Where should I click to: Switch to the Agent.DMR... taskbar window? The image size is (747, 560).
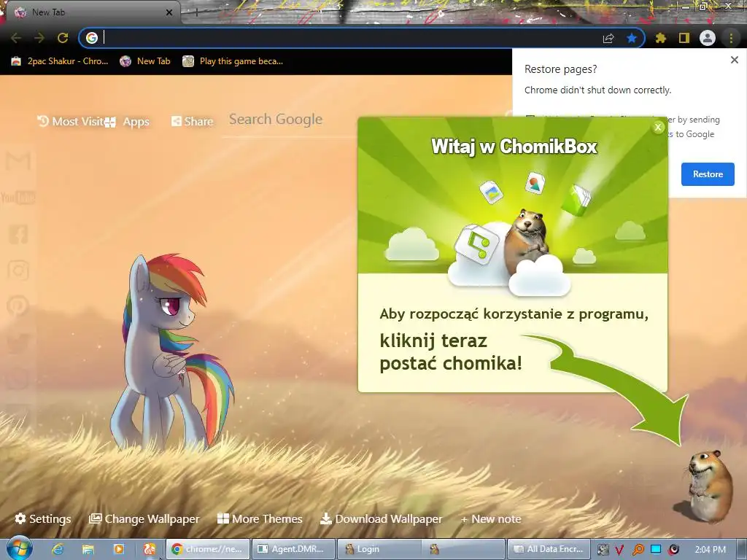(x=293, y=549)
